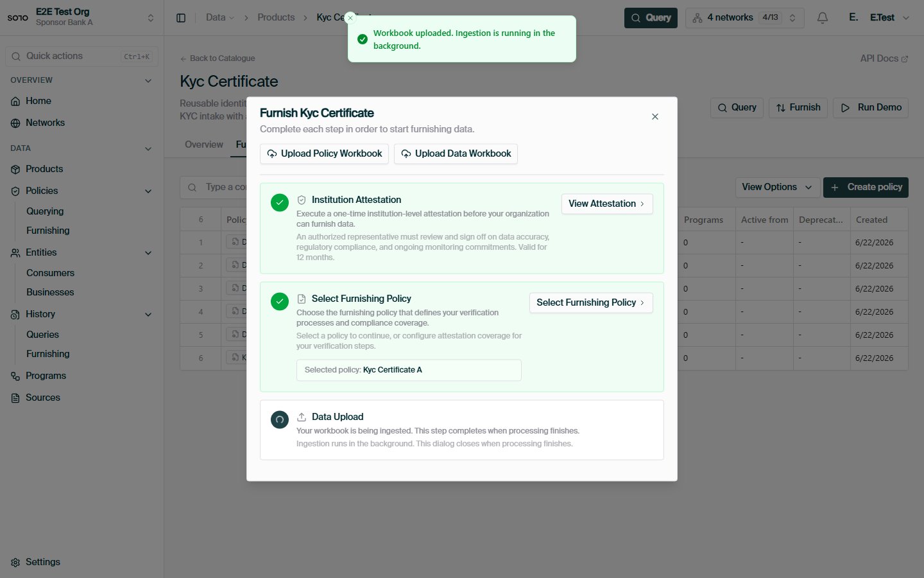Click Upload Data Workbook button
This screenshot has height=578, width=924.
(456, 153)
